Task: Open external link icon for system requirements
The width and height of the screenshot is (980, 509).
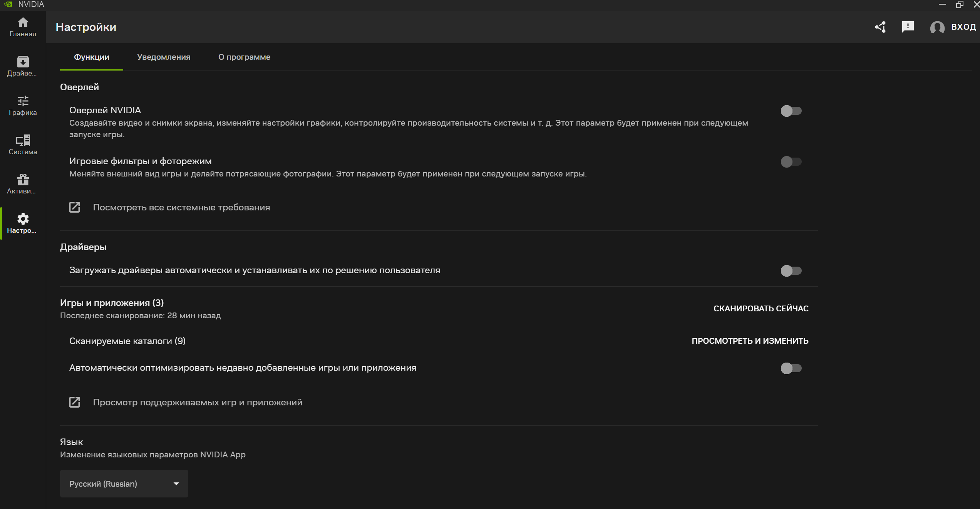Action: (75, 207)
